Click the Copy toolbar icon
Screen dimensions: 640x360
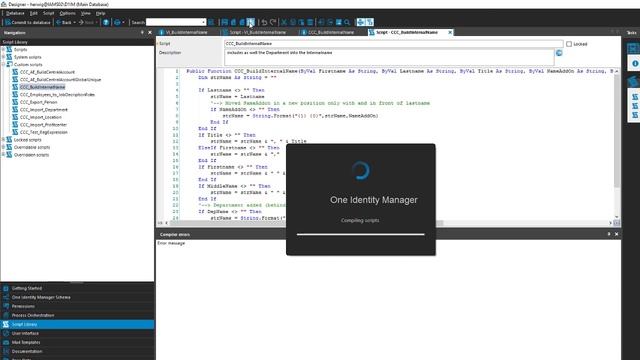tap(293, 22)
